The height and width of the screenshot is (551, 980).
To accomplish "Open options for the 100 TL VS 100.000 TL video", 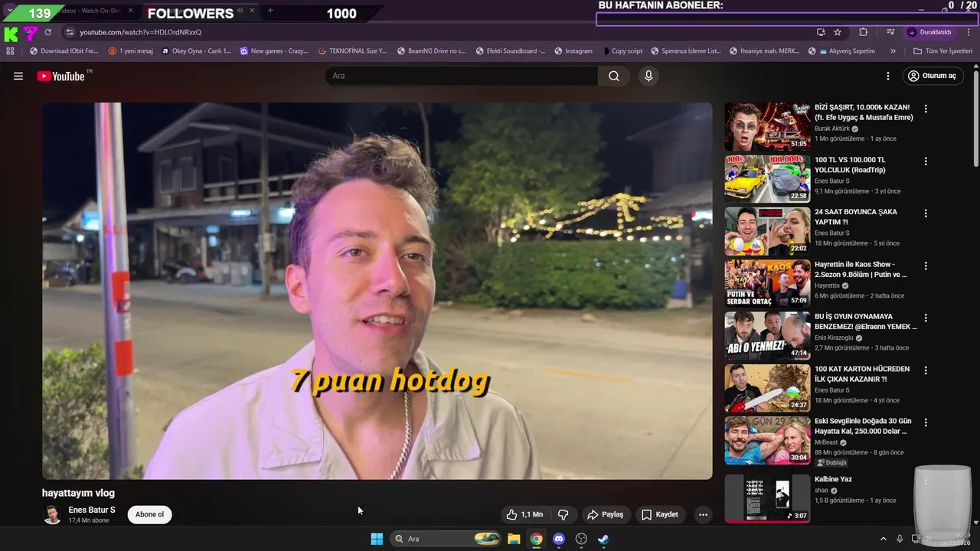I will coord(926,161).
